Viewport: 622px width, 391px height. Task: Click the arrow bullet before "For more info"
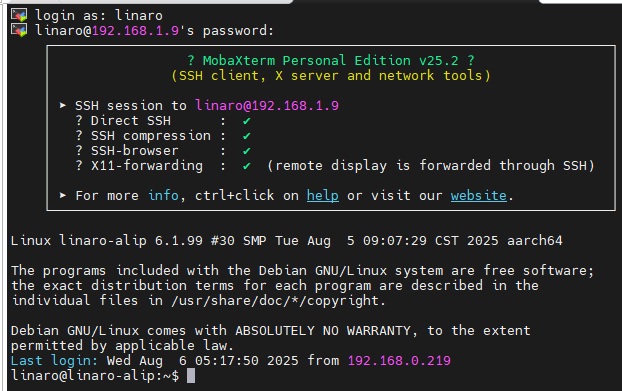coord(62,196)
